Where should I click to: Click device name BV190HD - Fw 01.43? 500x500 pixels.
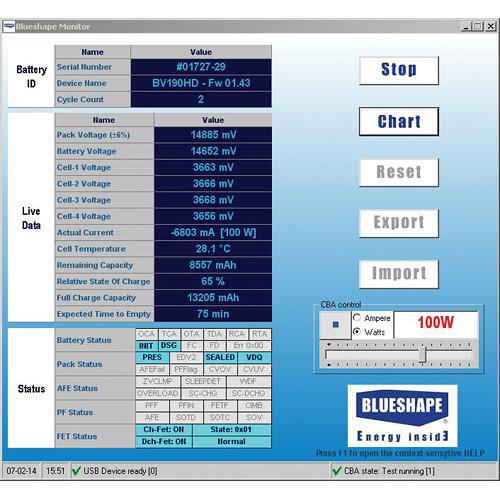pos(201,83)
